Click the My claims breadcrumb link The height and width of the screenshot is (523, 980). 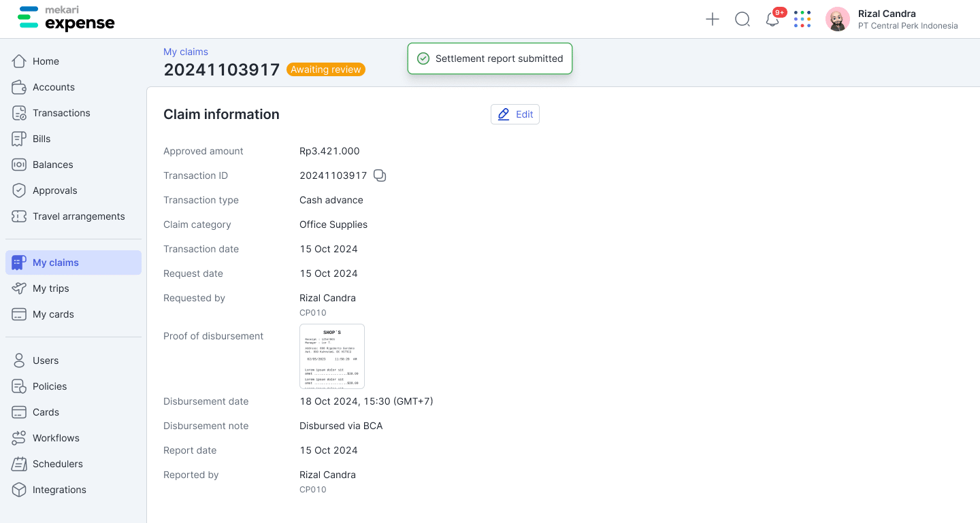[x=186, y=52]
